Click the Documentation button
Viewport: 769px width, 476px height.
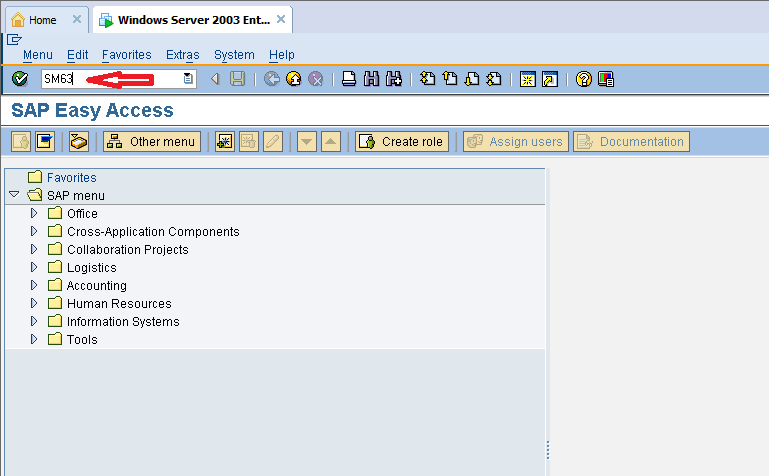[x=631, y=142]
